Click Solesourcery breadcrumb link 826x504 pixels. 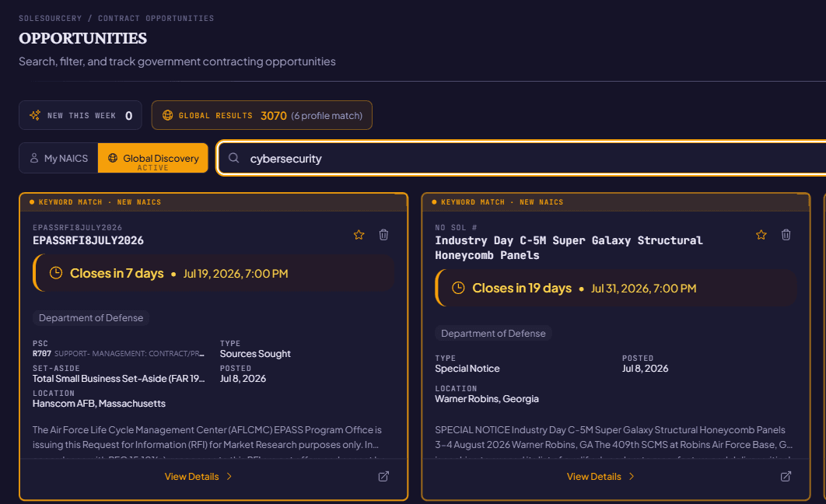(x=50, y=19)
